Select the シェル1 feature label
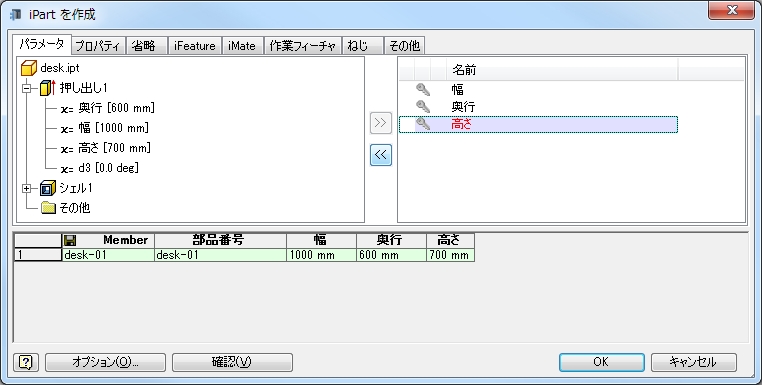762x385 pixels. coord(76,188)
